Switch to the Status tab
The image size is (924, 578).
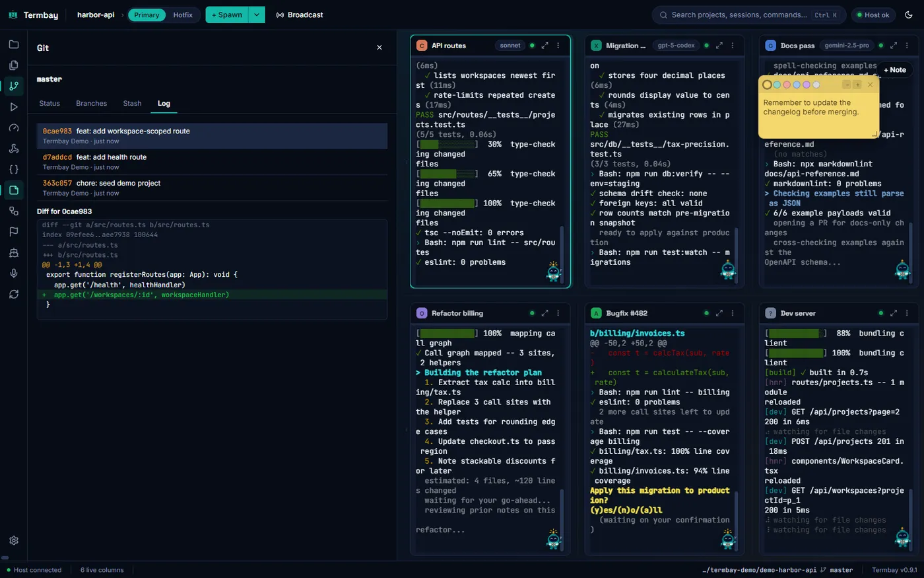(x=49, y=103)
